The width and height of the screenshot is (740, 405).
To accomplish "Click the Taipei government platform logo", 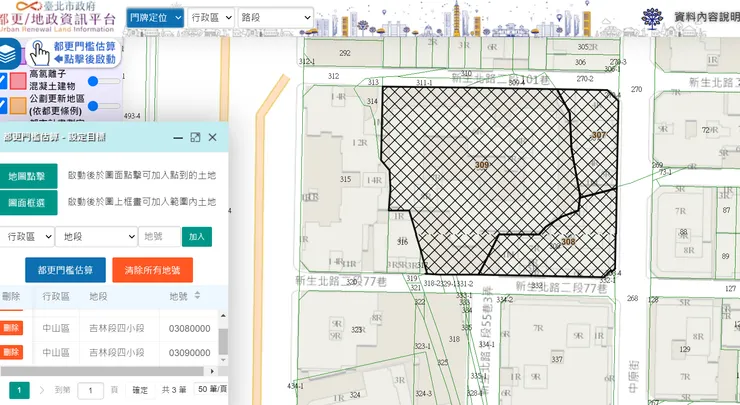I will tap(58, 17).
